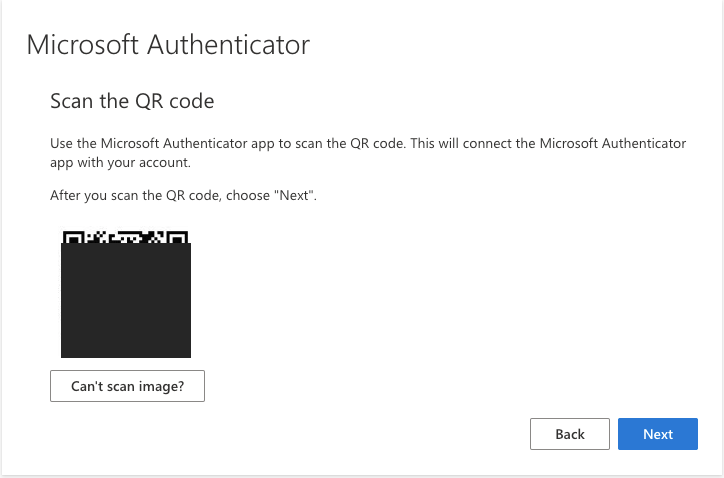724x478 pixels.
Task: Click the word "Microsoft" in the main title
Action: [x=83, y=45]
